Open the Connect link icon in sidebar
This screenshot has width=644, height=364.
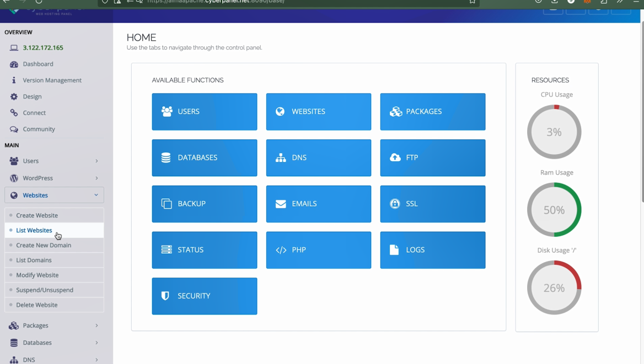coord(14,112)
